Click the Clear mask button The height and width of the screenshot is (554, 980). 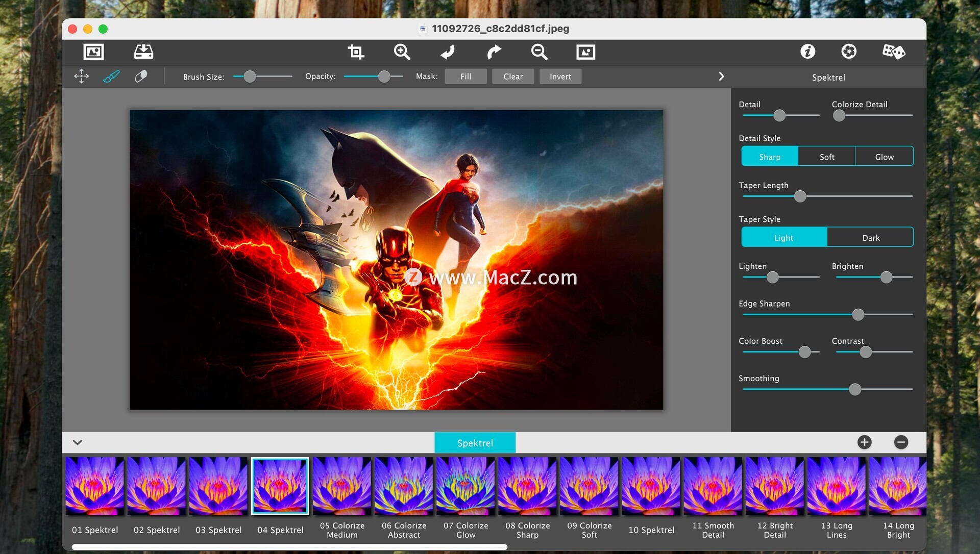(513, 77)
